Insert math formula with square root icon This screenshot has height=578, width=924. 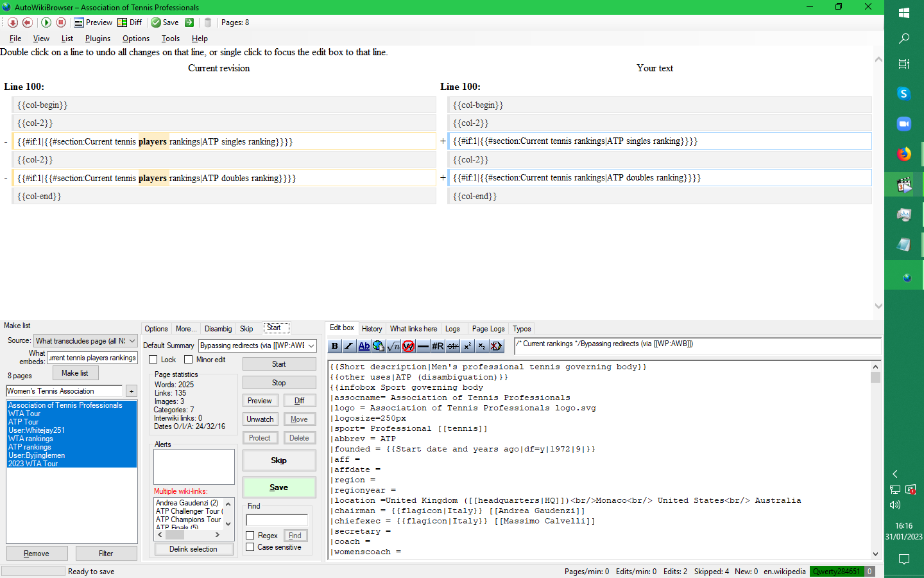pyautogui.click(x=393, y=346)
